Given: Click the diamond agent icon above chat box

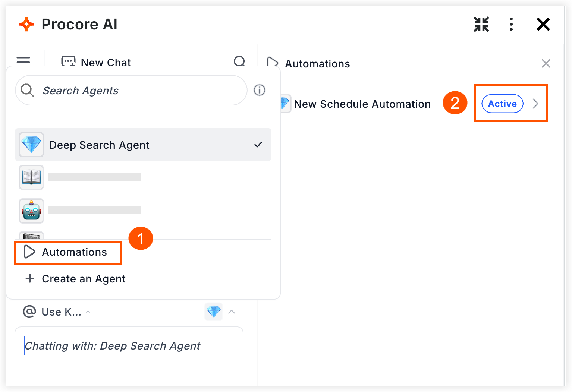Looking at the screenshot, I should (214, 312).
